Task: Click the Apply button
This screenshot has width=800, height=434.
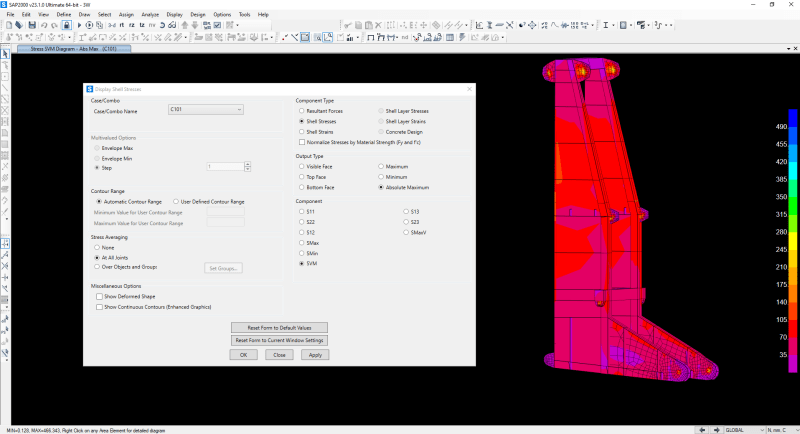Action: pos(314,355)
